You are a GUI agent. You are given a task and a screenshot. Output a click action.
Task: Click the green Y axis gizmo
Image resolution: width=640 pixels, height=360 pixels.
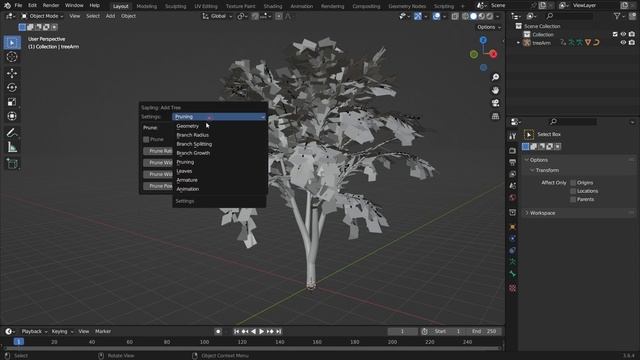point(474,54)
